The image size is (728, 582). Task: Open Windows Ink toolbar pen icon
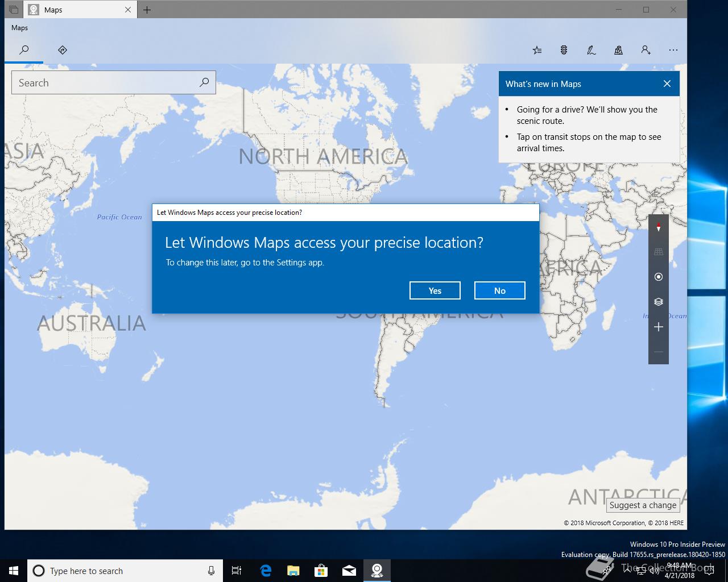[x=591, y=50]
